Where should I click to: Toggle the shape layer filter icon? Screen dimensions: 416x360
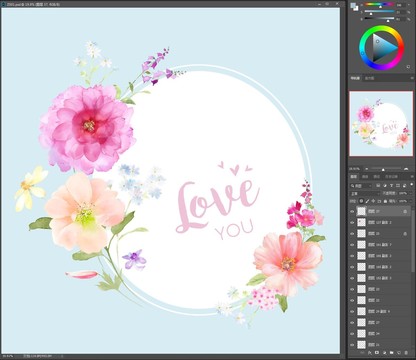[x=398, y=186]
